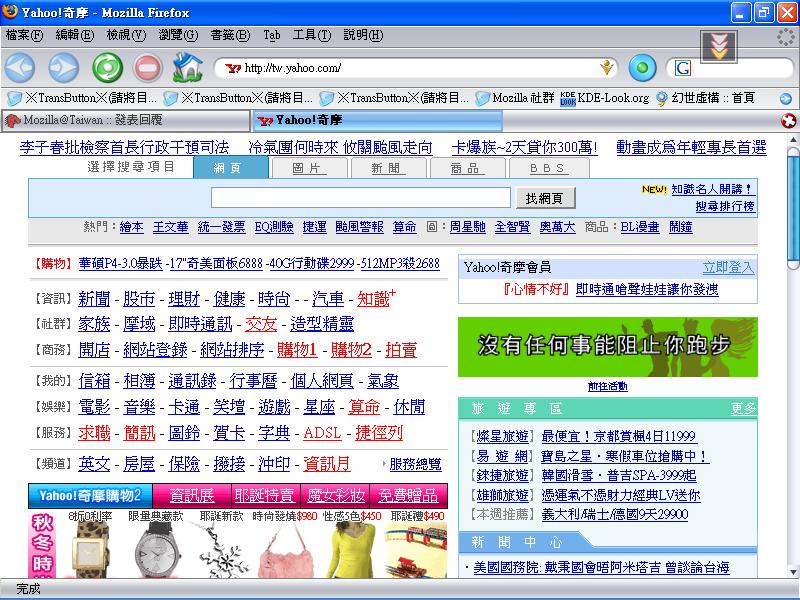
Task: Open KDE-Look.org bookmark icon
Action: [x=567, y=98]
